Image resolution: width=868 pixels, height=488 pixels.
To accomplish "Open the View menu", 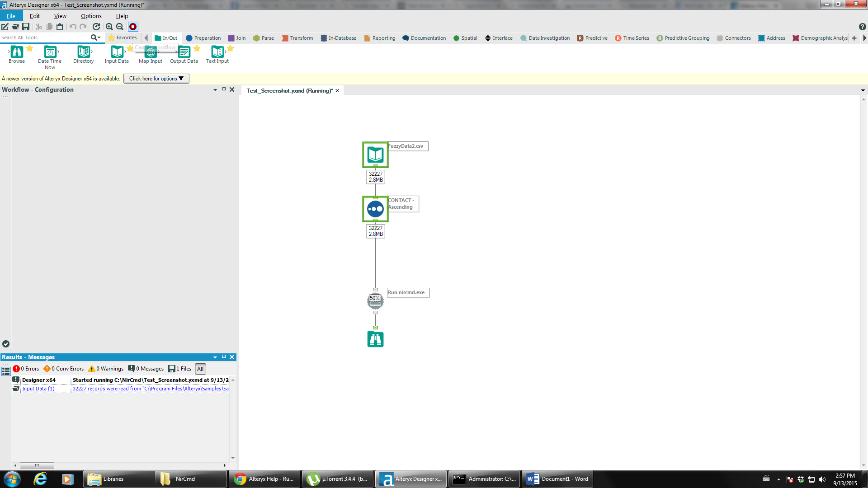I will tap(60, 16).
